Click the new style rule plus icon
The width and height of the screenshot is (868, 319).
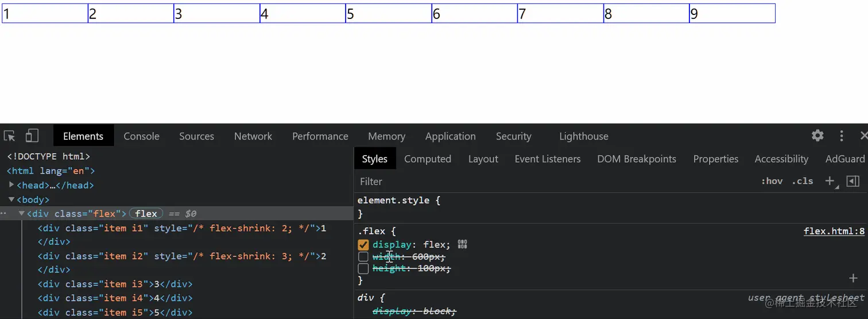(x=830, y=181)
